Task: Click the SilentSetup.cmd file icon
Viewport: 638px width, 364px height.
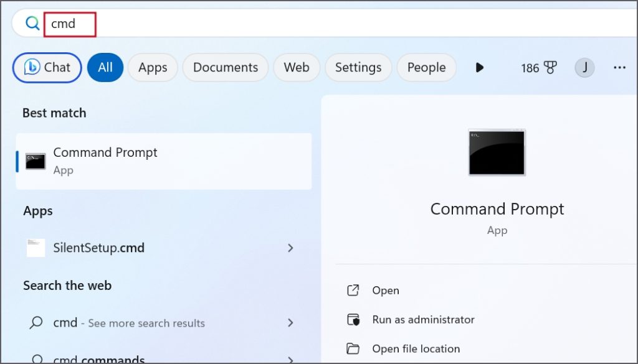Action: [x=36, y=248]
